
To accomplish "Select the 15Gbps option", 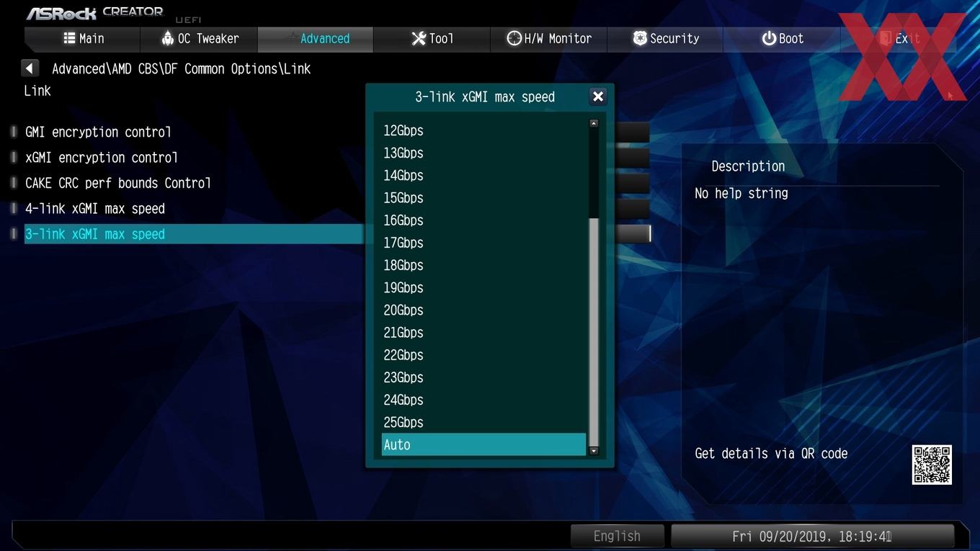I will pyautogui.click(x=484, y=197).
